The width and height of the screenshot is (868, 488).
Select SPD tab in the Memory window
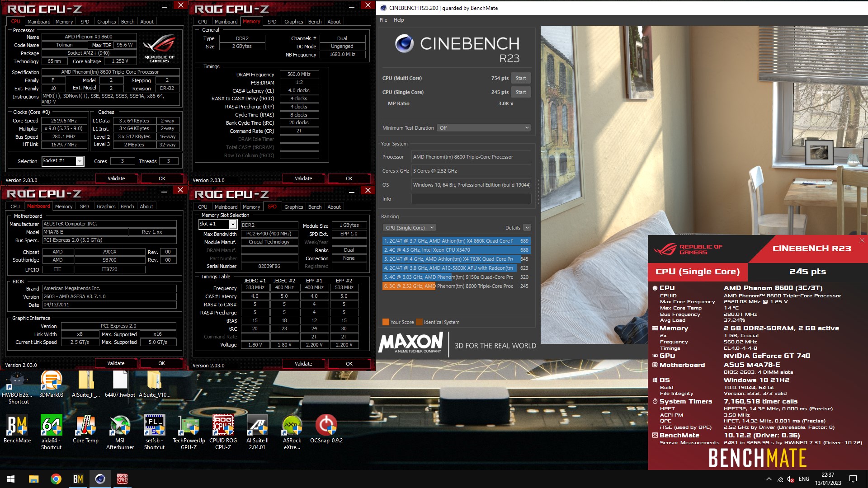[272, 22]
